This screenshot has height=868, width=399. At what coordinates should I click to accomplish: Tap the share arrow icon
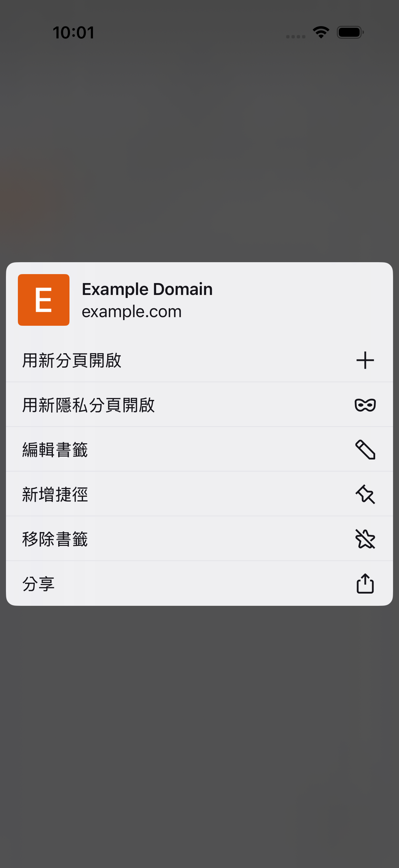(x=365, y=583)
